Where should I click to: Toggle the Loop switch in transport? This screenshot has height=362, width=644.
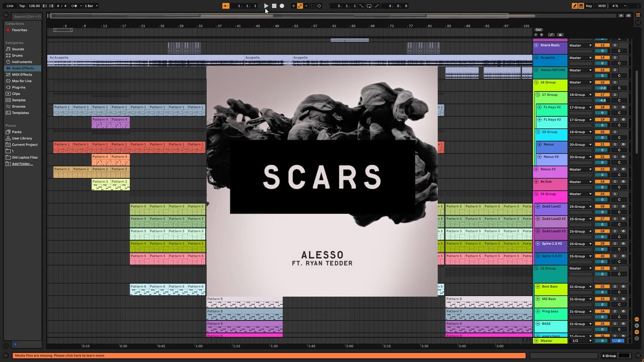coord(369,6)
